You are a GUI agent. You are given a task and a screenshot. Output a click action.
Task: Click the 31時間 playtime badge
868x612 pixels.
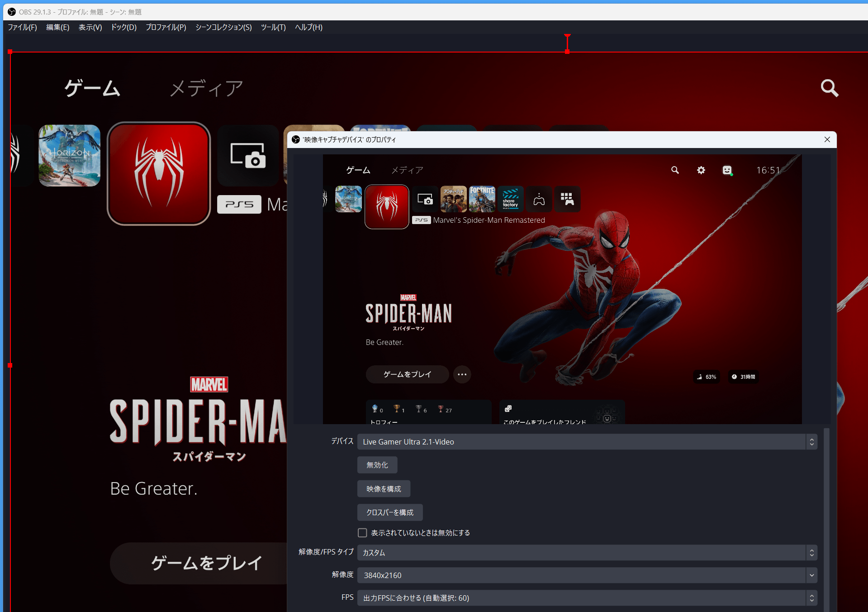coord(743,377)
